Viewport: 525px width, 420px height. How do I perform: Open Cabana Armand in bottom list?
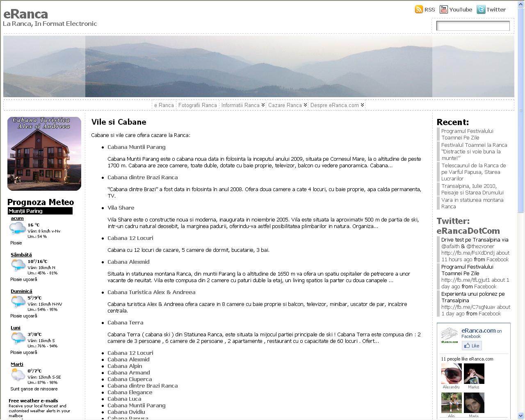[x=129, y=372]
